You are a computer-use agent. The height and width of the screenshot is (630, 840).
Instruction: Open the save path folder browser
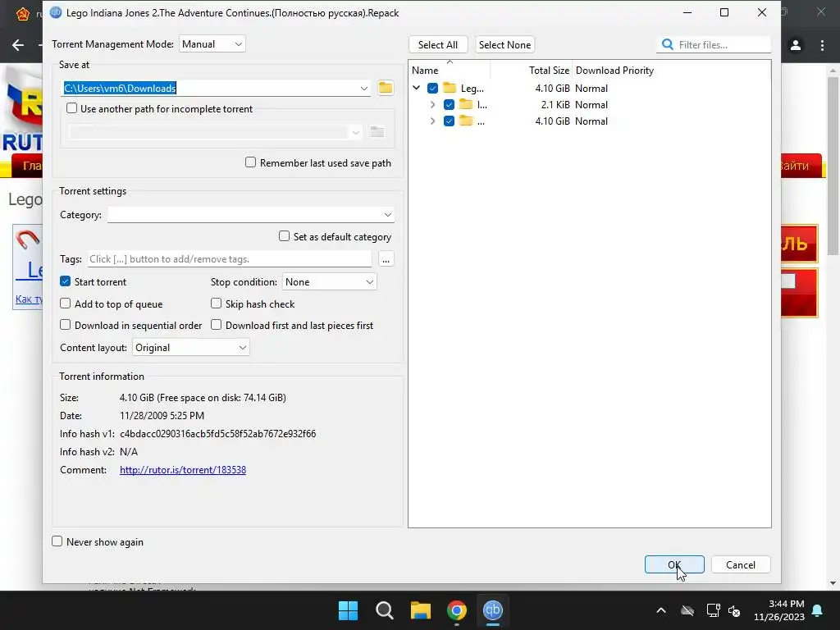[386, 88]
